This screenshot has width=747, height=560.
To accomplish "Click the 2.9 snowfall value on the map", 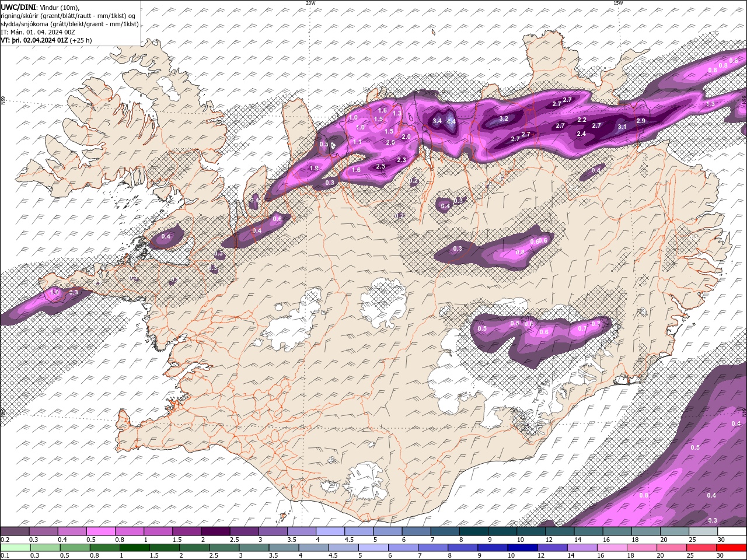I will (641, 121).
